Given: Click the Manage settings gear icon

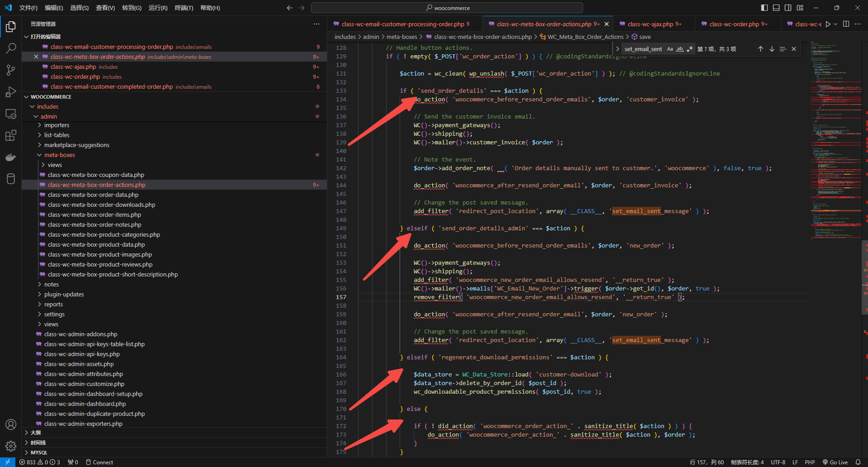Looking at the screenshot, I should (11, 446).
